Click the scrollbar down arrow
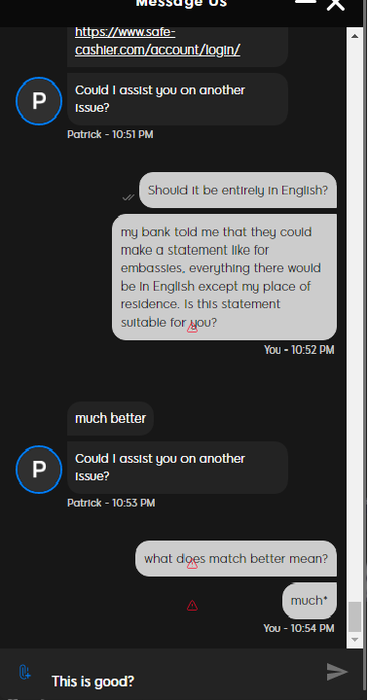The height and width of the screenshot is (700, 368). click(355, 639)
